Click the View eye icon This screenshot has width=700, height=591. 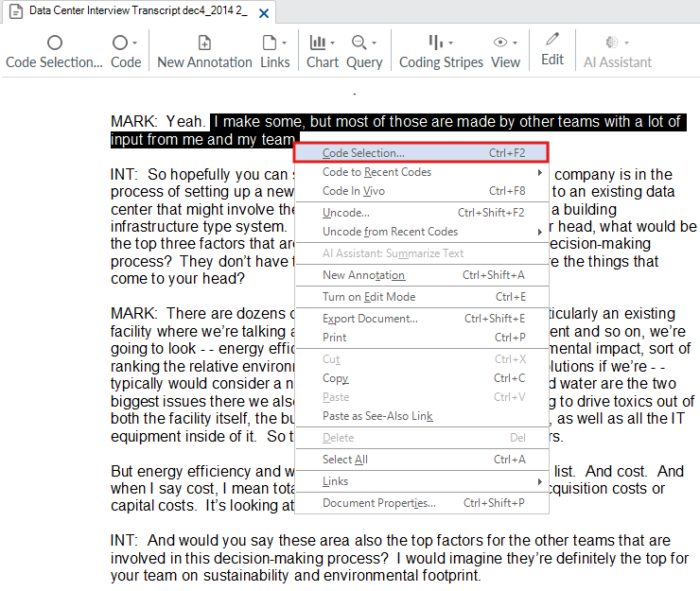(x=500, y=43)
